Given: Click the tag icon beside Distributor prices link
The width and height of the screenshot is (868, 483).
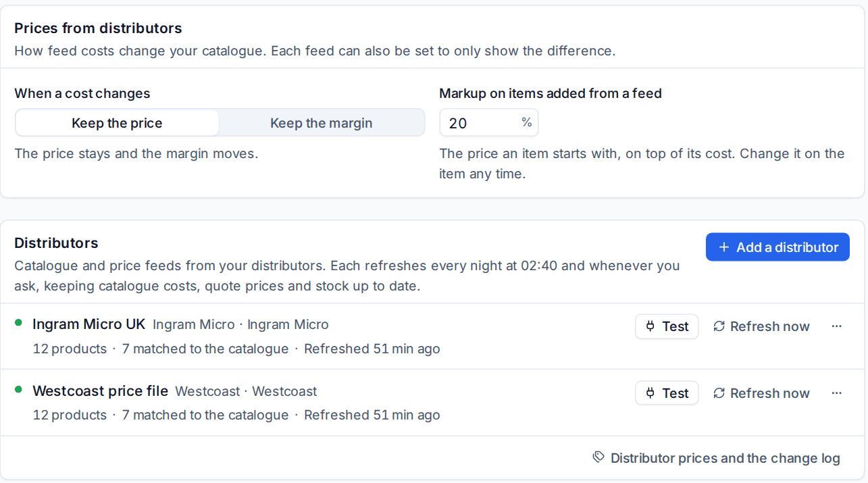Looking at the screenshot, I should (x=598, y=457).
